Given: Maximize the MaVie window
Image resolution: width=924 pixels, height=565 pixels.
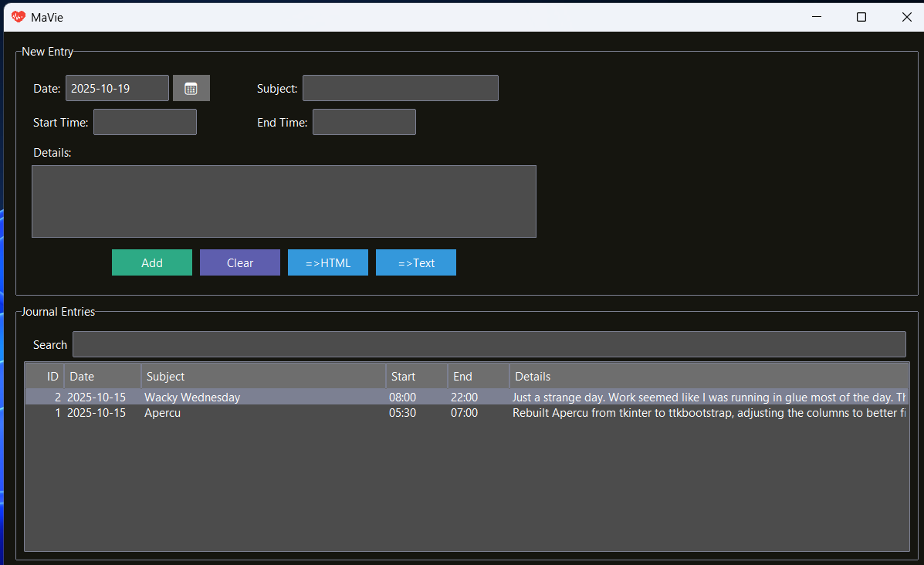Looking at the screenshot, I should pos(861,17).
